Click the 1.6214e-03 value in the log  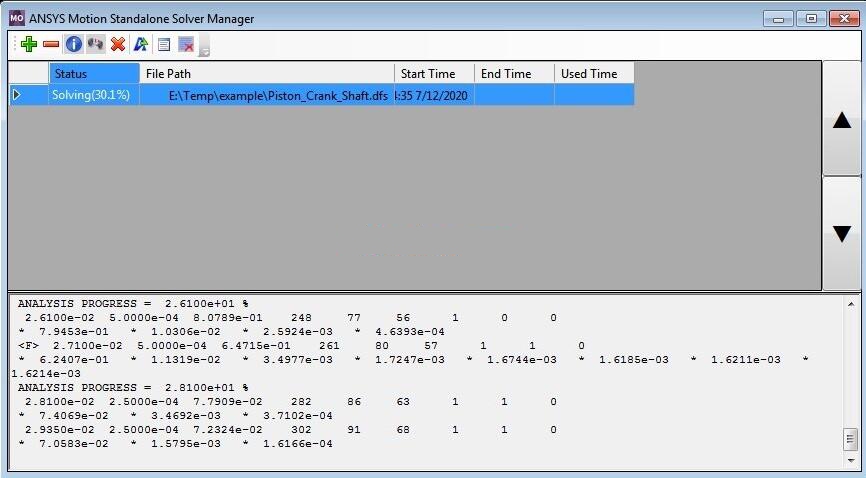tap(46, 374)
